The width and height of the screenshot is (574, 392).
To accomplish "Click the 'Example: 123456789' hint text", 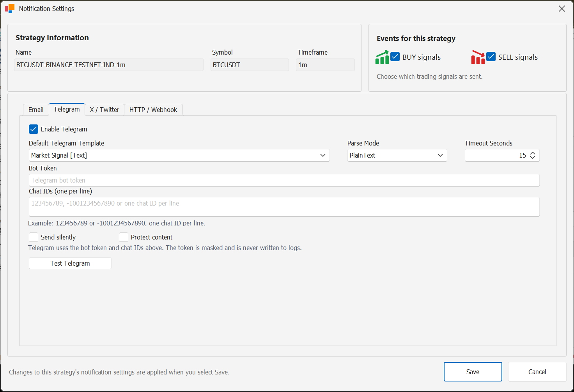I will 117,223.
